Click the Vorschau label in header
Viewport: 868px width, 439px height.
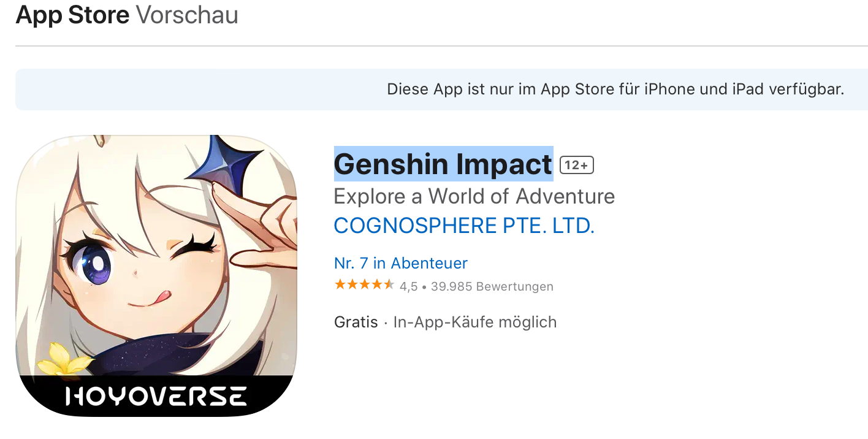click(186, 15)
